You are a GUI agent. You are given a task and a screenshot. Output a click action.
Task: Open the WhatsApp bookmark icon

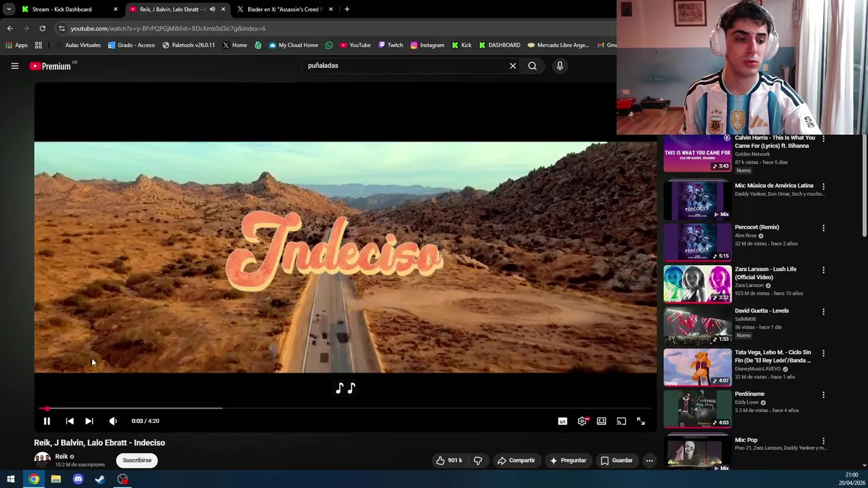(329, 45)
